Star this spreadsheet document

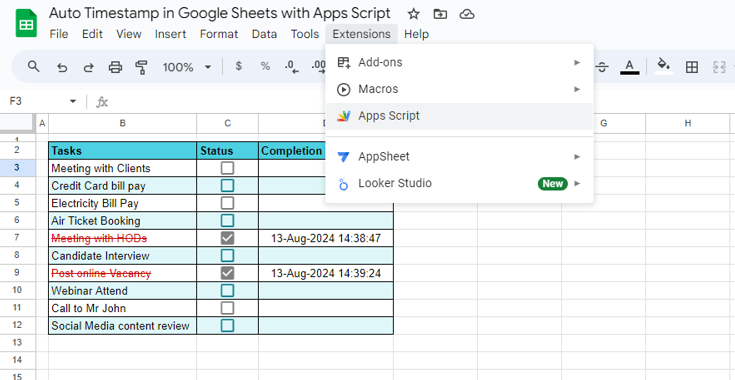click(x=413, y=14)
